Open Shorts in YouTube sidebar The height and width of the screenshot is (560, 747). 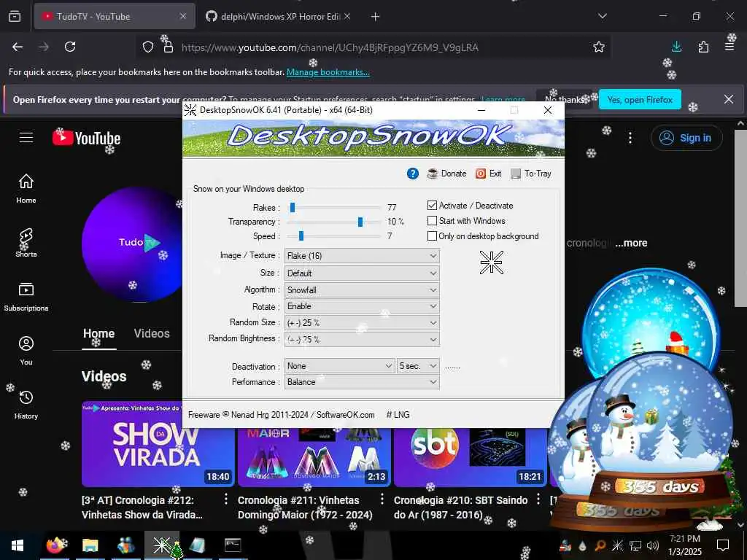pos(26,242)
